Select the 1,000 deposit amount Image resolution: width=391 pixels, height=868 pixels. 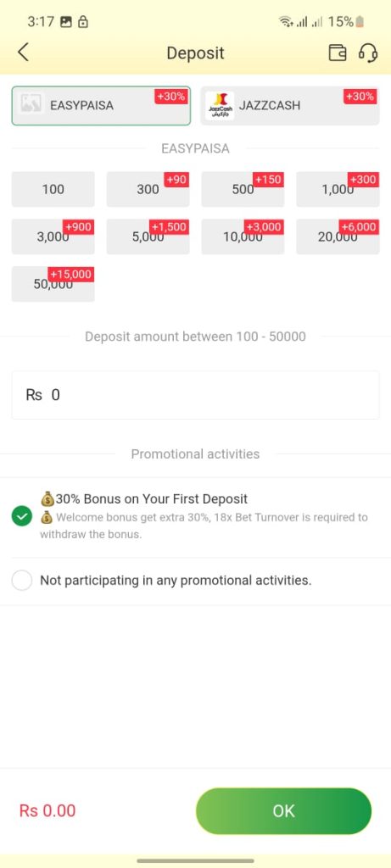(338, 189)
